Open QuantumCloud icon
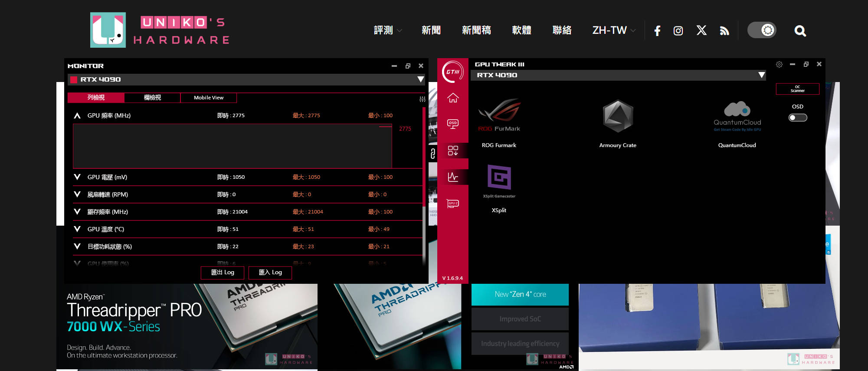868x371 pixels. pos(737,116)
